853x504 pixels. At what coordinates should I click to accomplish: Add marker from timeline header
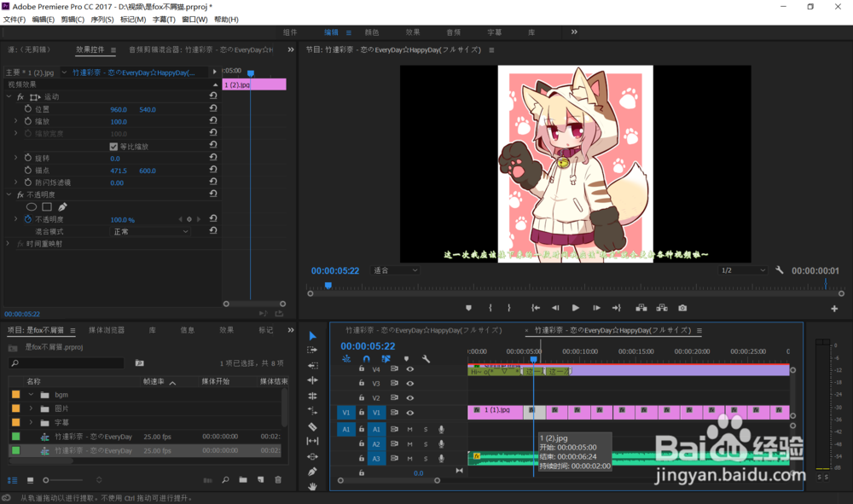pyautogui.click(x=406, y=359)
